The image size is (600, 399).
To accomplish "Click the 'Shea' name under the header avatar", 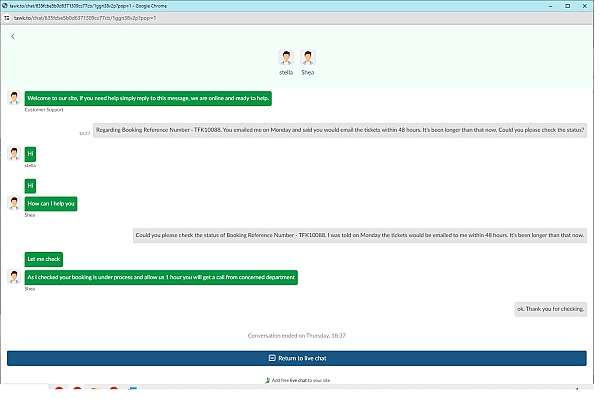I will click(308, 72).
